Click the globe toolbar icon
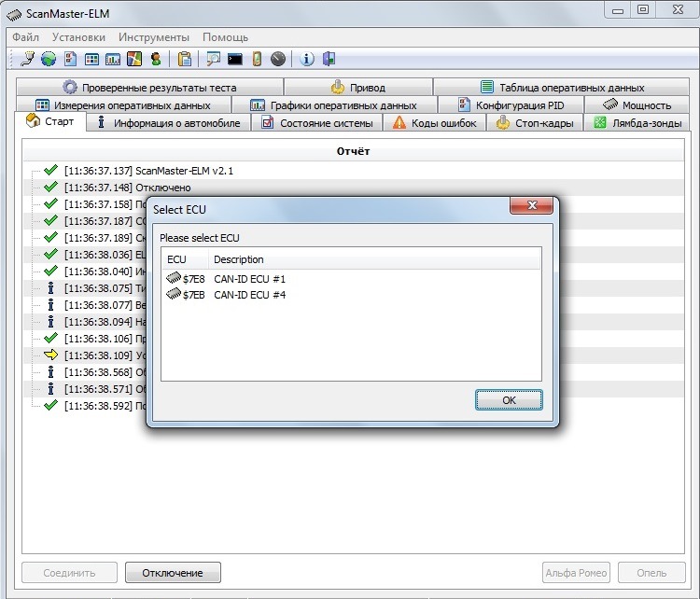Image resolution: width=700 pixels, height=599 pixels. click(49, 59)
